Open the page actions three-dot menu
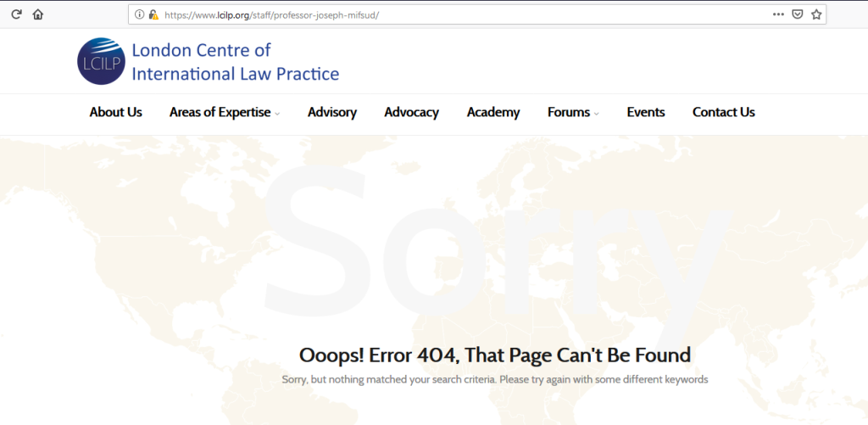868x425 pixels. (778, 14)
